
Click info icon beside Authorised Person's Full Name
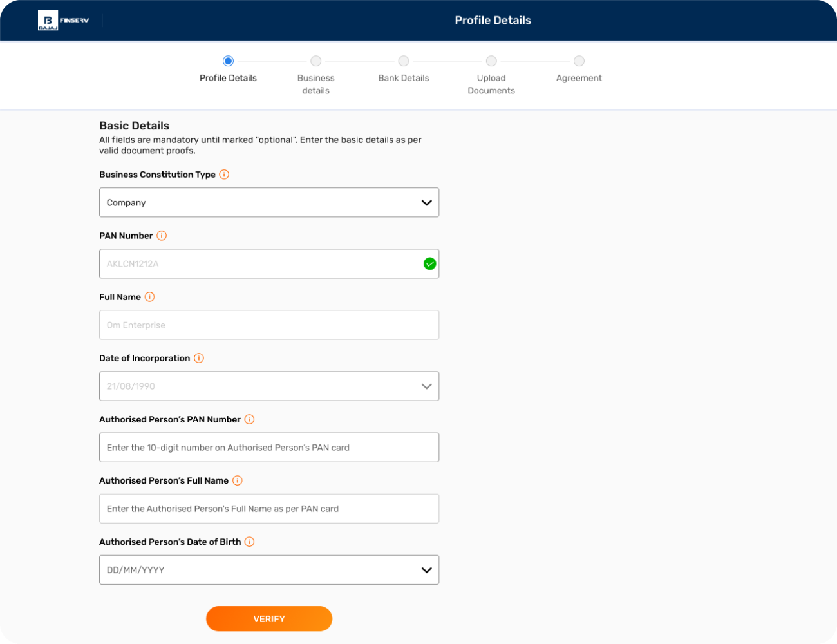237,480
